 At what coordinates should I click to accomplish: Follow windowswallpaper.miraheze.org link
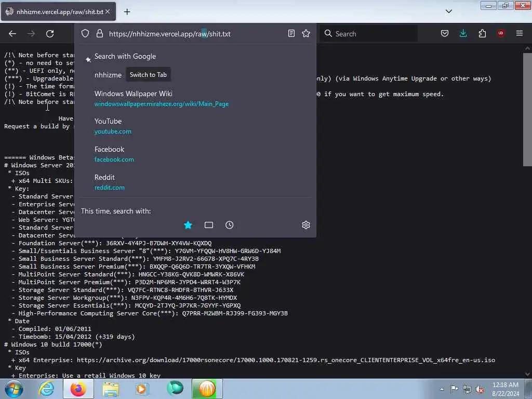tap(162, 104)
